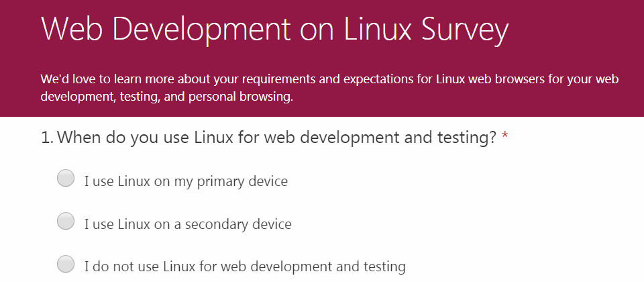Click the word 'Web' at the heading start
644x282 pixels.
tap(72, 28)
